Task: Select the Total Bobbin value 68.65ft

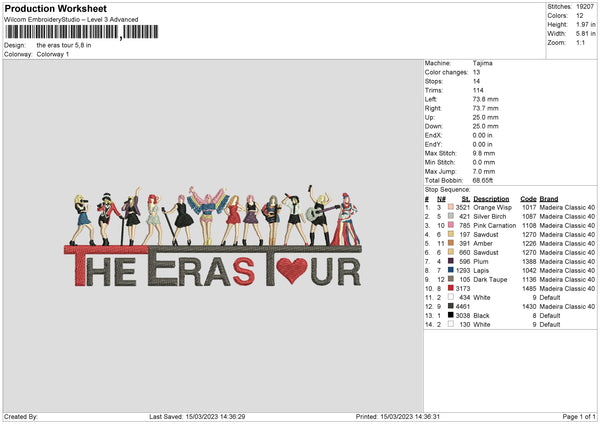Action: (x=483, y=180)
